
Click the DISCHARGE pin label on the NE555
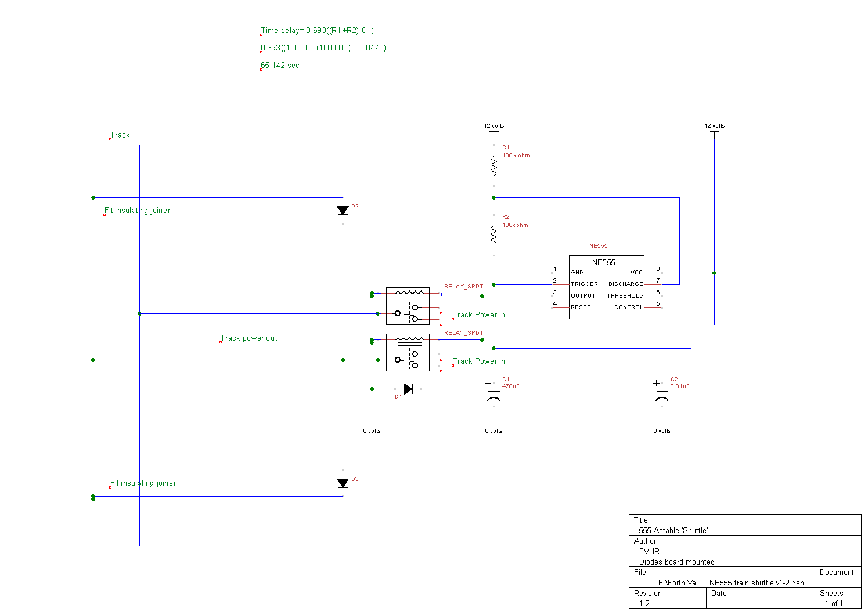[x=626, y=284]
